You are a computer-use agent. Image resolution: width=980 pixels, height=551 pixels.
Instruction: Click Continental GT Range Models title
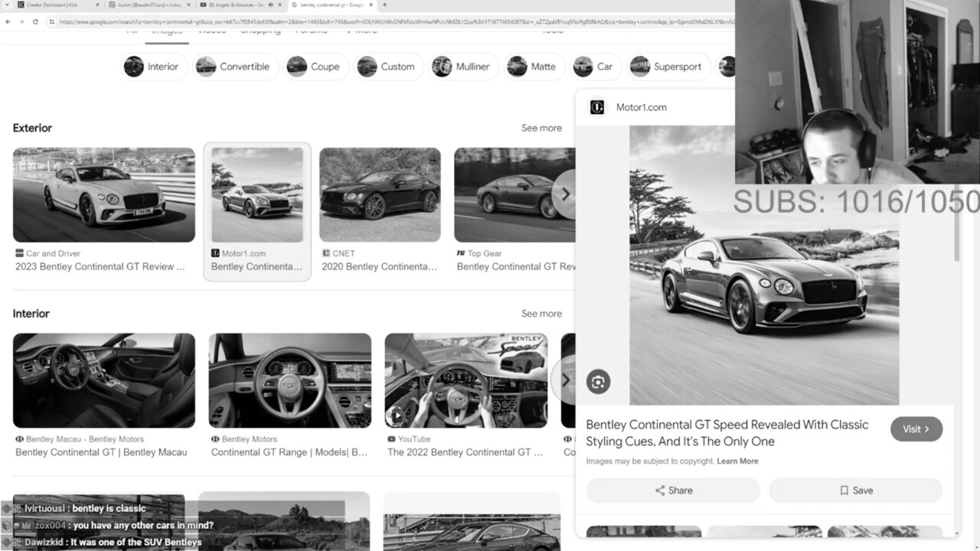point(289,452)
